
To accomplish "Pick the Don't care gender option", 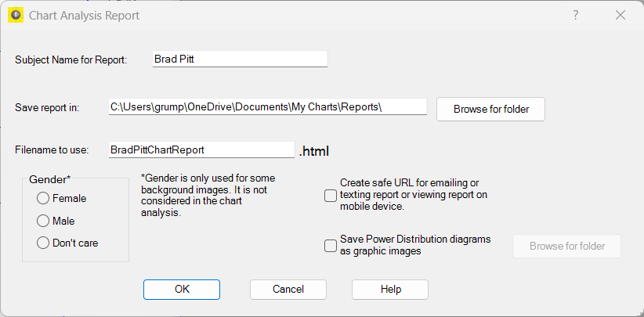I will 43,243.
